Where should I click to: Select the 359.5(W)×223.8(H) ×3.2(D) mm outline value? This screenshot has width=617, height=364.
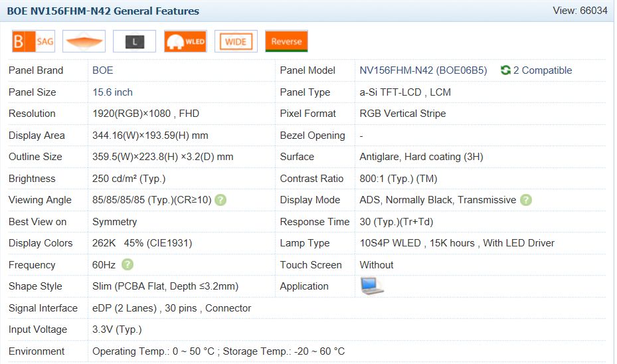click(x=163, y=157)
